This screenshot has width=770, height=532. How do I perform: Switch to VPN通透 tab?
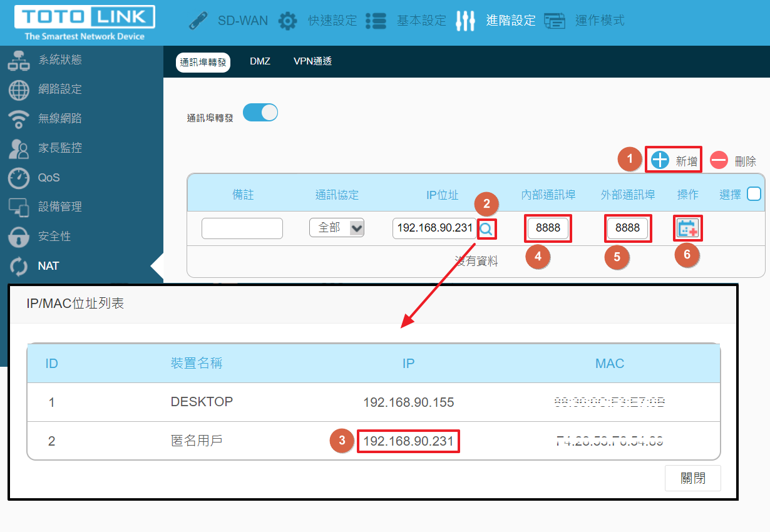(312, 61)
